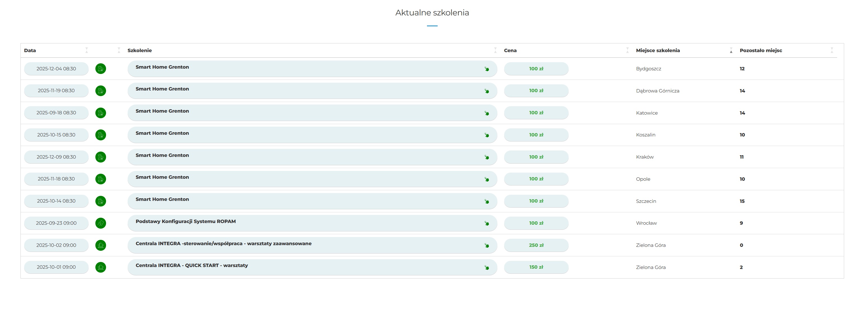
Task: Click the Dąbrowa Górnicza location cell
Action: click(x=657, y=91)
